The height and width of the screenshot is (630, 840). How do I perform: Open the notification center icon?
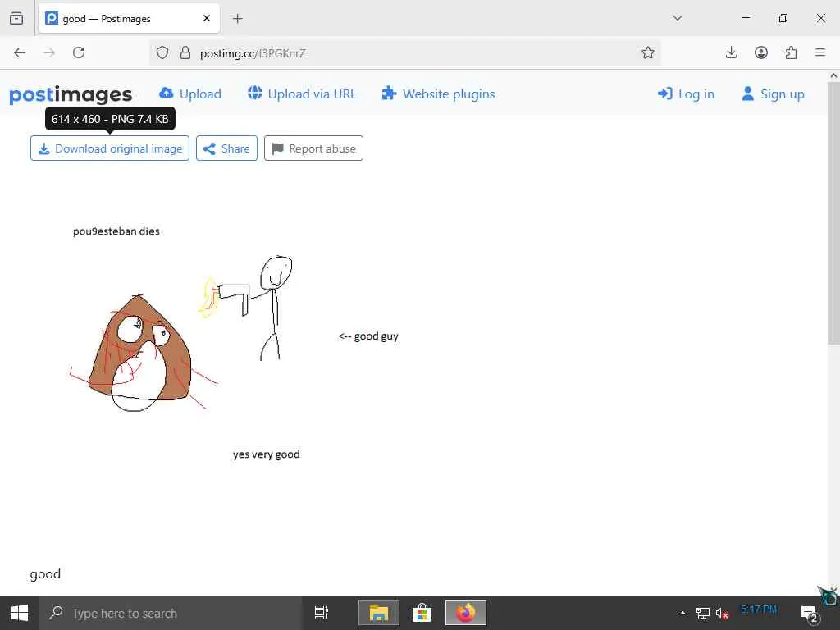click(x=810, y=614)
